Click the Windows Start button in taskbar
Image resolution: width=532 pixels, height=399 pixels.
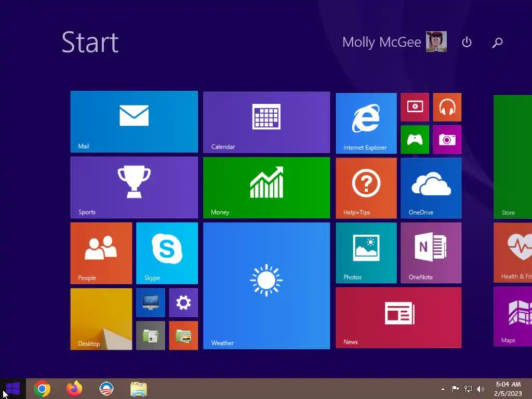coord(13,389)
